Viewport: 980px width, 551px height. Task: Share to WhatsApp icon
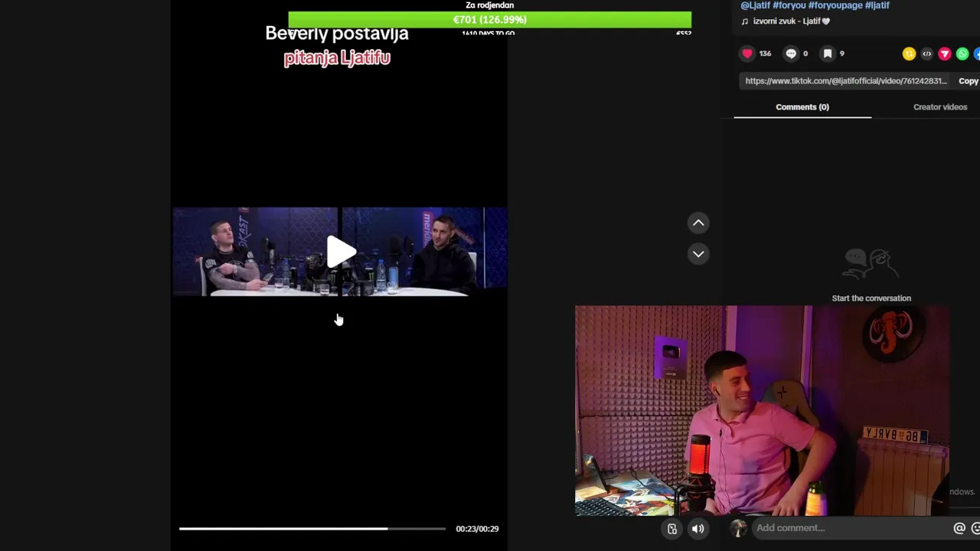tap(962, 54)
